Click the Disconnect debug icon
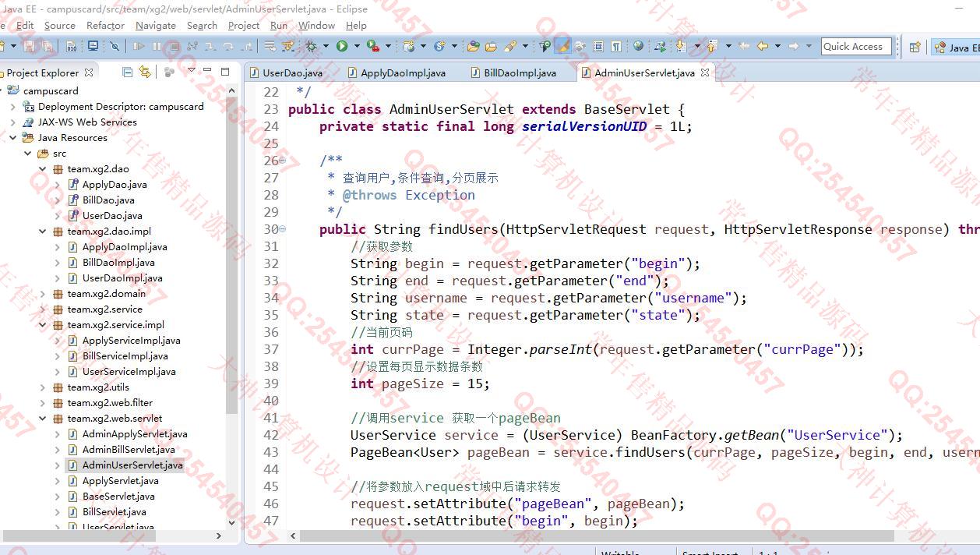 [x=192, y=46]
